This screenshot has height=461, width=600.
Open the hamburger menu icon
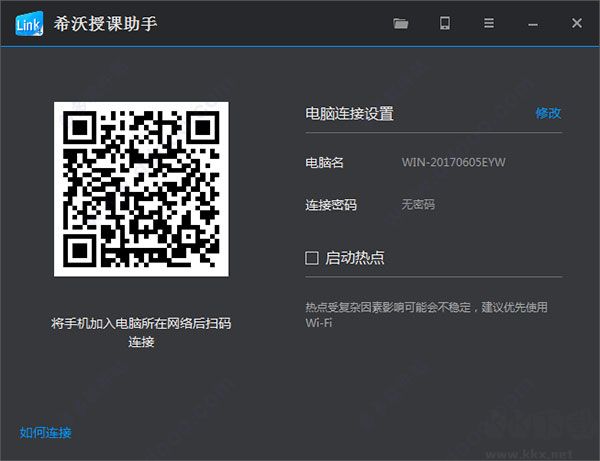[x=489, y=23]
